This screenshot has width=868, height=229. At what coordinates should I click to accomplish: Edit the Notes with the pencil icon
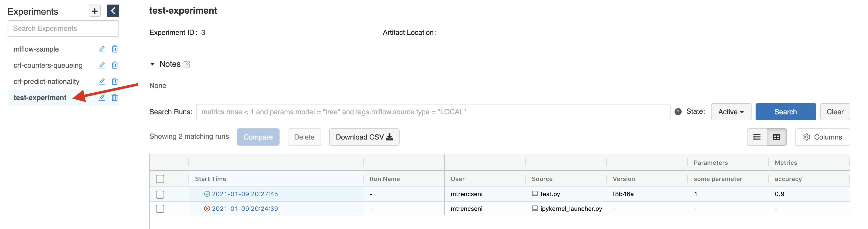[x=187, y=64]
